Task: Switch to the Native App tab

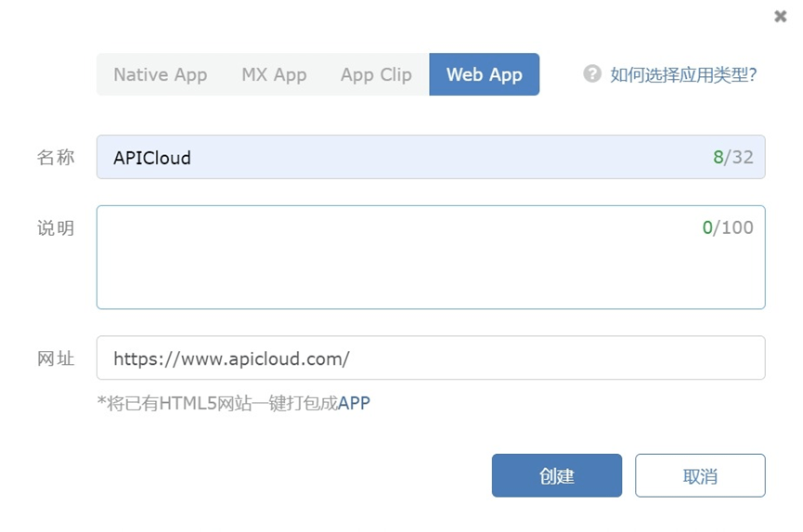Action: click(x=161, y=74)
